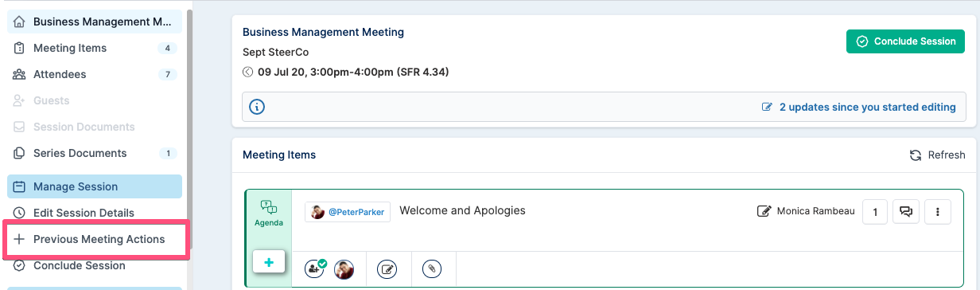Click the green Conclude Session button

(905, 41)
